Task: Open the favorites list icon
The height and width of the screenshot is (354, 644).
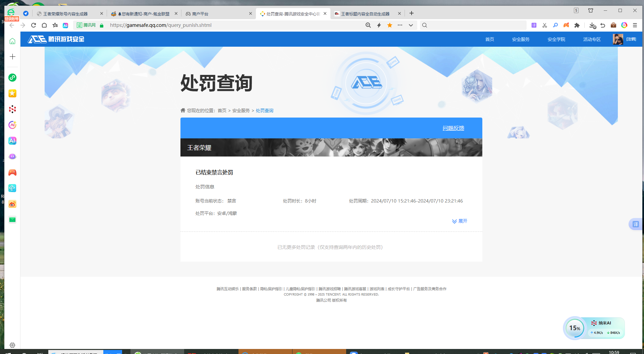Action: tap(55, 25)
